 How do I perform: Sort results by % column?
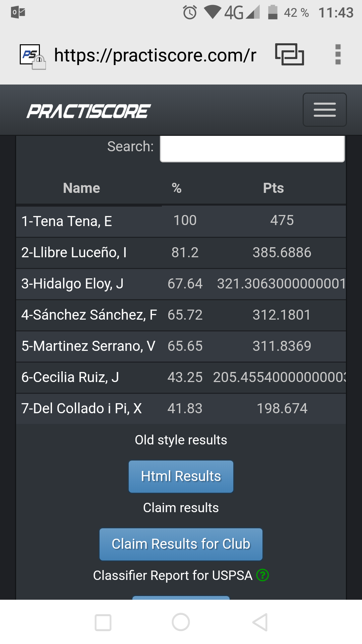click(x=177, y=188)
